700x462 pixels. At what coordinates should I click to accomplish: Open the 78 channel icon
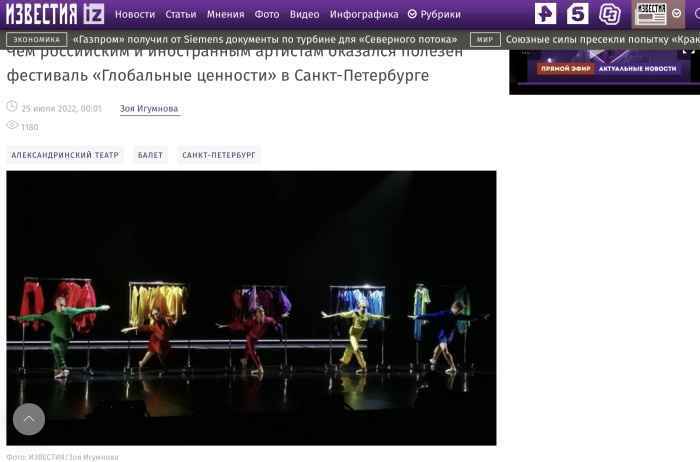(x=609, y=14)
